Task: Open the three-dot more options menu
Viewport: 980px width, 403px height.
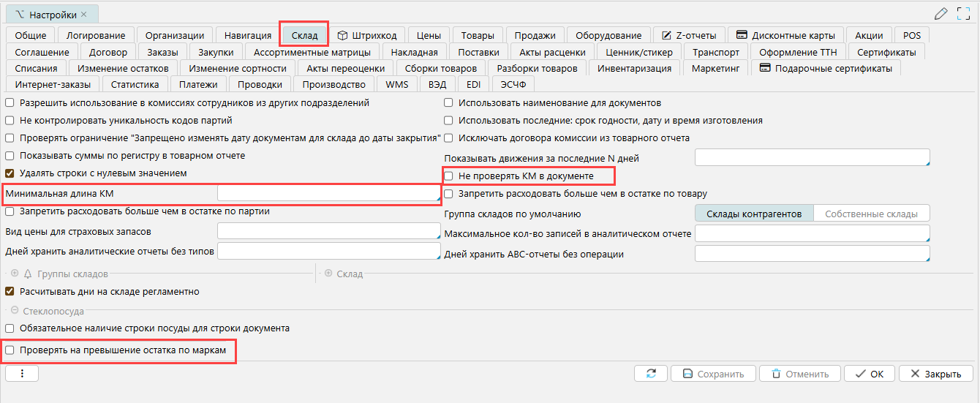Action: [22, 374]
